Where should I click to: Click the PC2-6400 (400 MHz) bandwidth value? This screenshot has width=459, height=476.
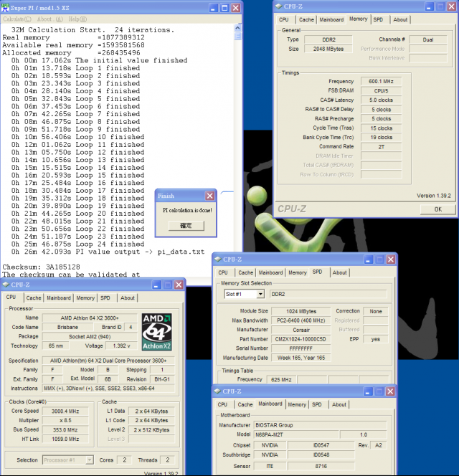301,320
